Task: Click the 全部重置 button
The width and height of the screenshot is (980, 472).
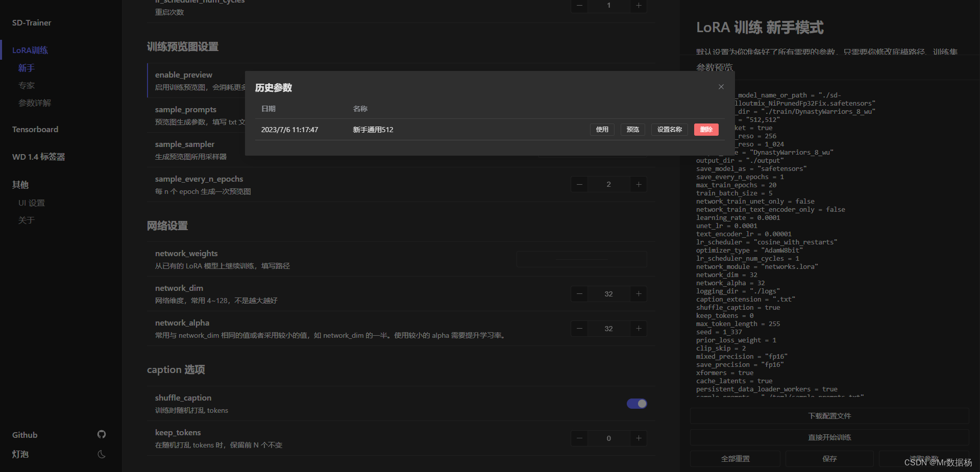Action: tap(735, 459)
